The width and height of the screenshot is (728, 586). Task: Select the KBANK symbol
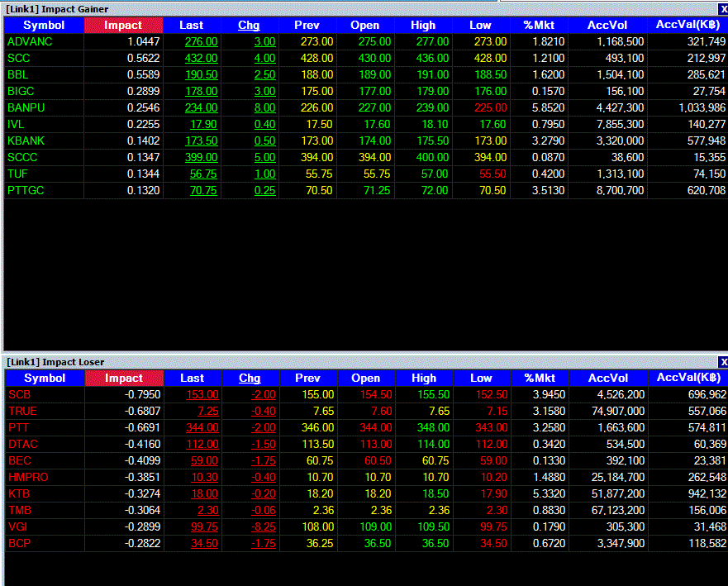[26, 141]
